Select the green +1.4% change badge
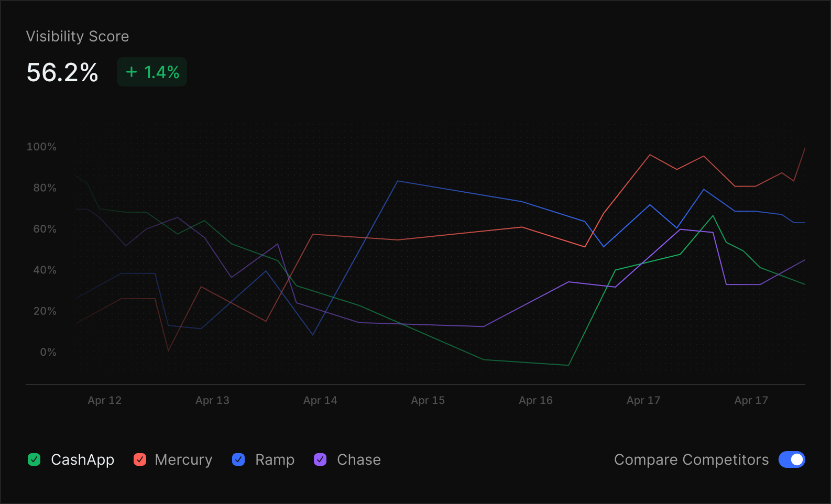The width and height of the screenshot is (831, 504). pos(151,72)
